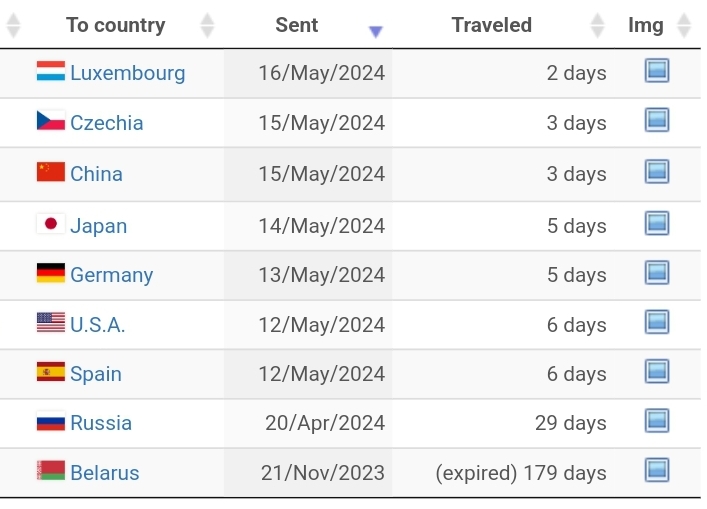The image size is (707, 509).
Task: Sort using the Traveled column arrows
Action: [597, 25]
